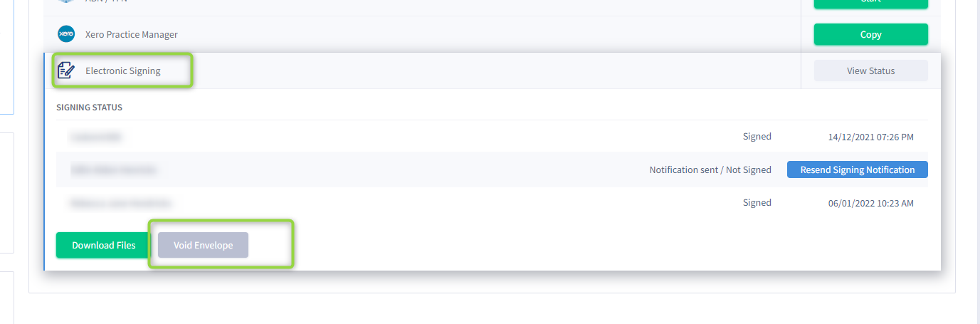Click the Electronic Signing document-pen icon
The width and height of the screenshot is (980, 324).
[66, 70]
